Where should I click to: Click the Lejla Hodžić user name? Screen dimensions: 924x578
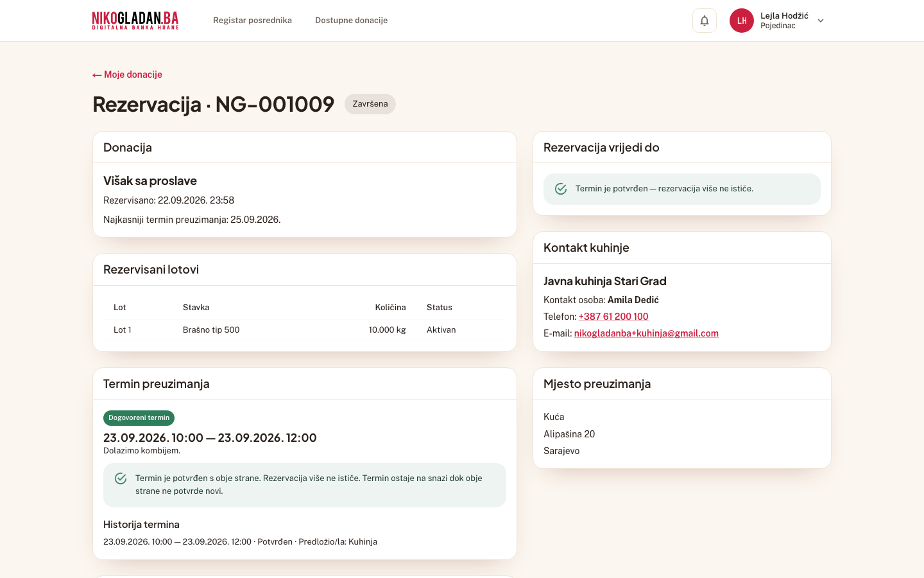click(784, 15)
